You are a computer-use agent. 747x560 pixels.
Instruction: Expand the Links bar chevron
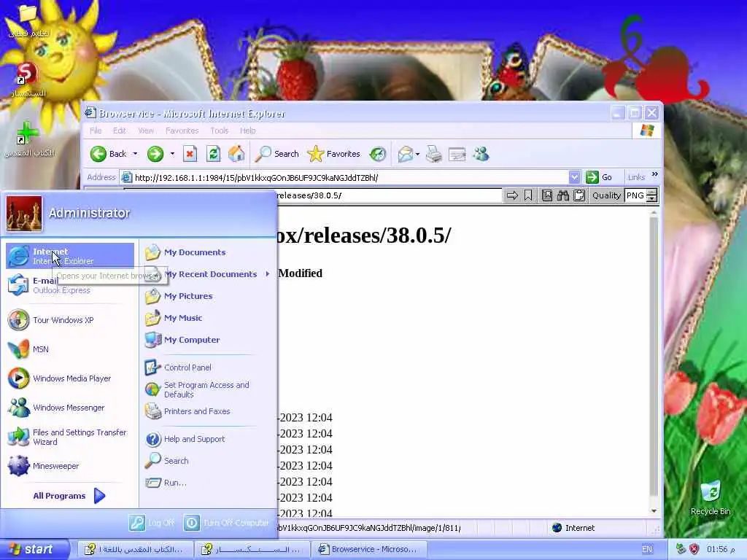[655, 174]
